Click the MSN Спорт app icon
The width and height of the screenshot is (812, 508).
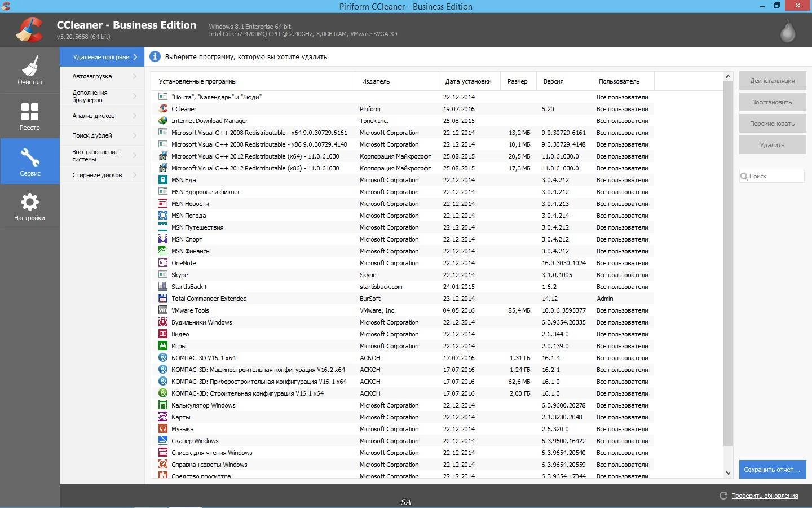click(x=163, y=239)
